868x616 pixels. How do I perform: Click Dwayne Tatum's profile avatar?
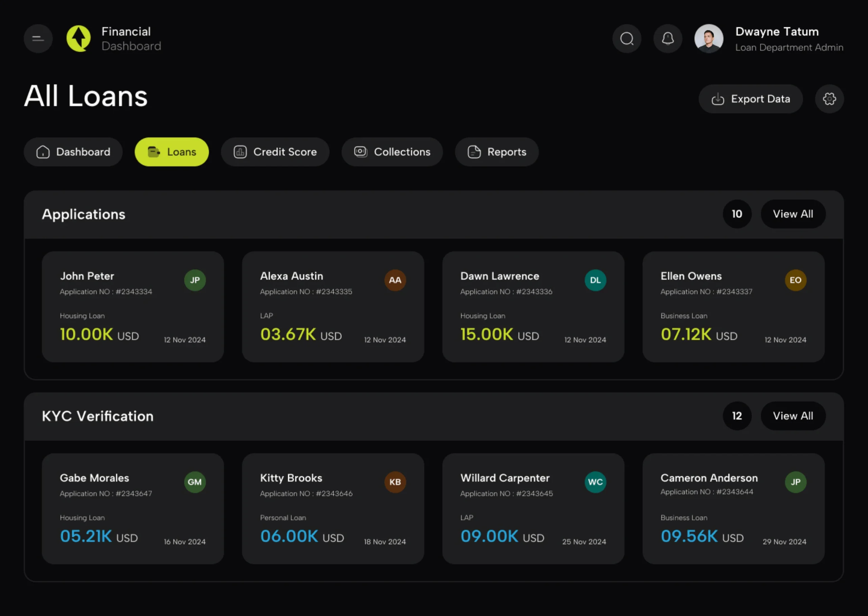tap(709, 39)
